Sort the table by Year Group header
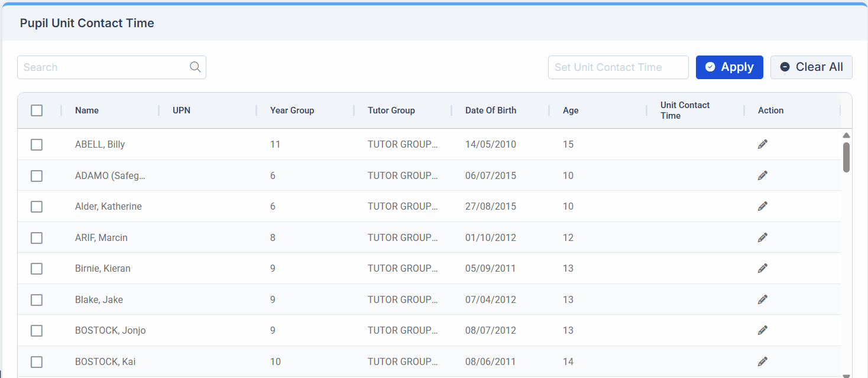This screenshot has width=868, height=378. pos(292,110)
